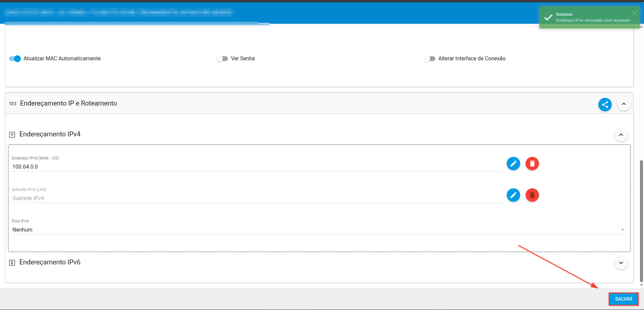Delete the WAN IPv4 address 100.64.0.0
The height and width of the screenshot is (310, 644).
tap(532, 164)
